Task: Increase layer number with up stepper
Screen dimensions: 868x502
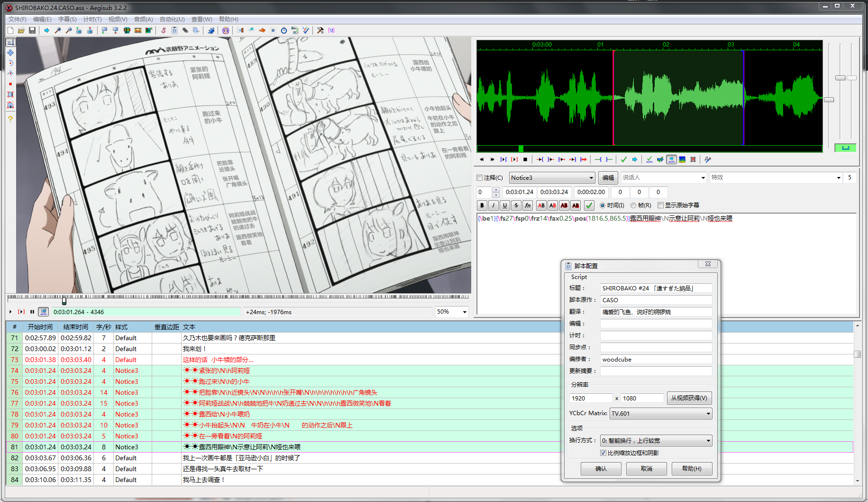Action: 496,190
